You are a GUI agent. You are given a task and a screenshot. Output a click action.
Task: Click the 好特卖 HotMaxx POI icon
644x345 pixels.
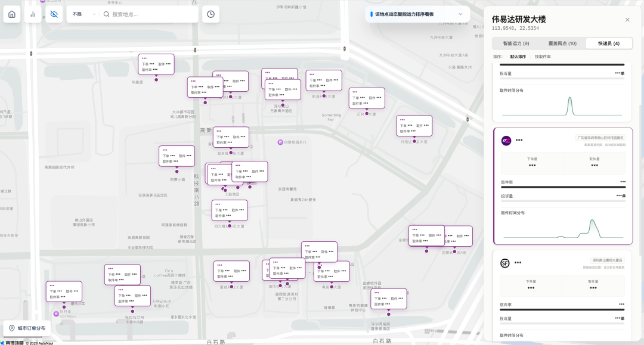[56, 314]
